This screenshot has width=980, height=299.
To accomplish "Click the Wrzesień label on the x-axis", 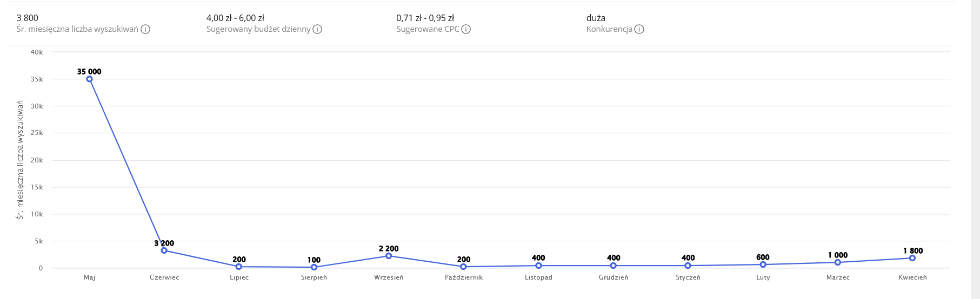I will tap(389, 277).
